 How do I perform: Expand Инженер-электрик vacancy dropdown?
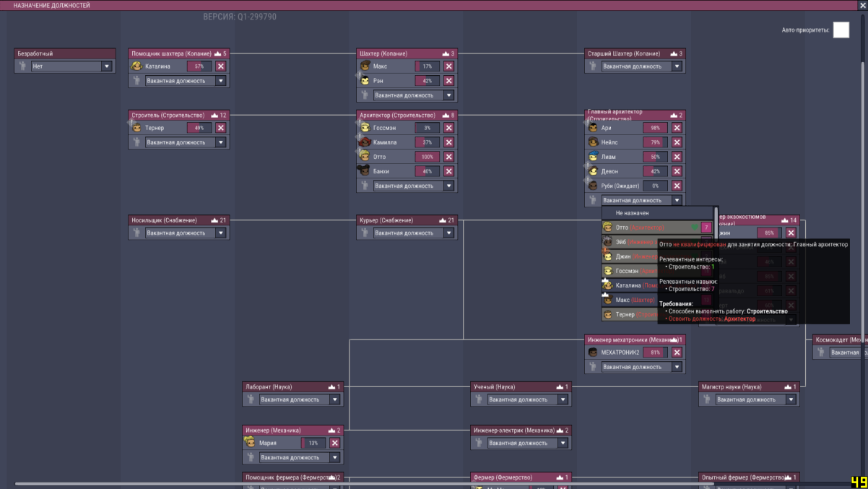pos(528,443)
